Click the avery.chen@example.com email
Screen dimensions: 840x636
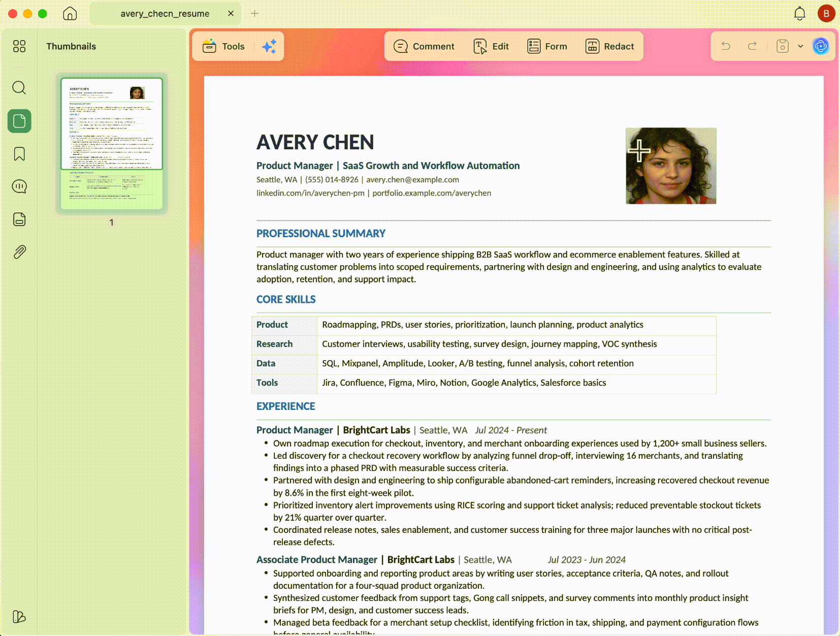click(x=412, y=180)
